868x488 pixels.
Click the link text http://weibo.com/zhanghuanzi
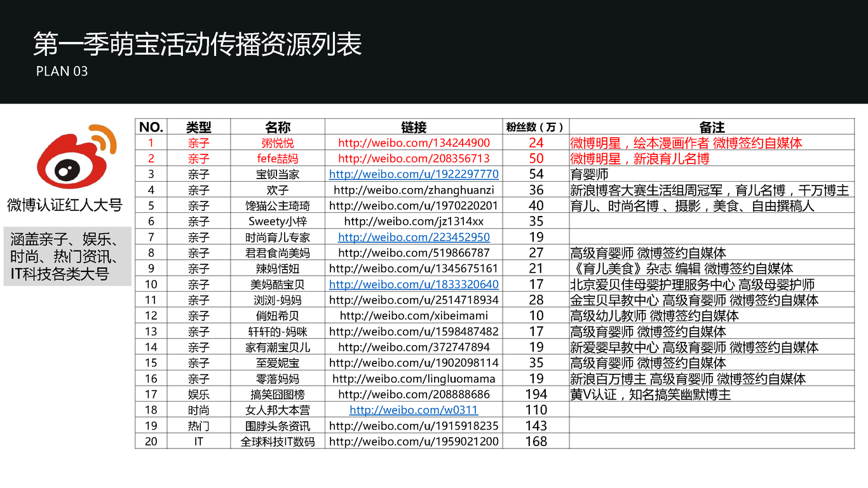[x=414, y=190]
